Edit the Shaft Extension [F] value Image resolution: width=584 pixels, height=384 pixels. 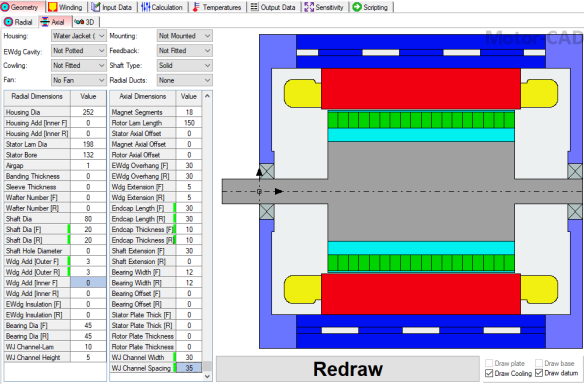pos(189,251)
